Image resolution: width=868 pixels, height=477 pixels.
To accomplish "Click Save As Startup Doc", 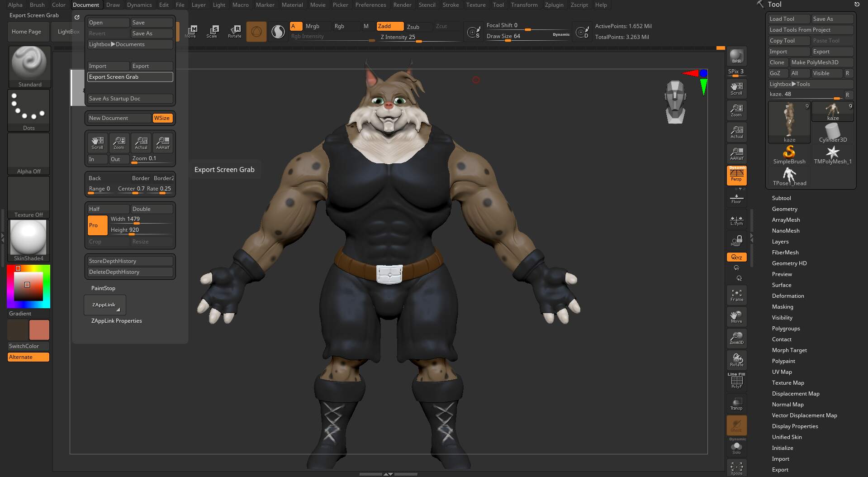I will (x=130, y=99).
